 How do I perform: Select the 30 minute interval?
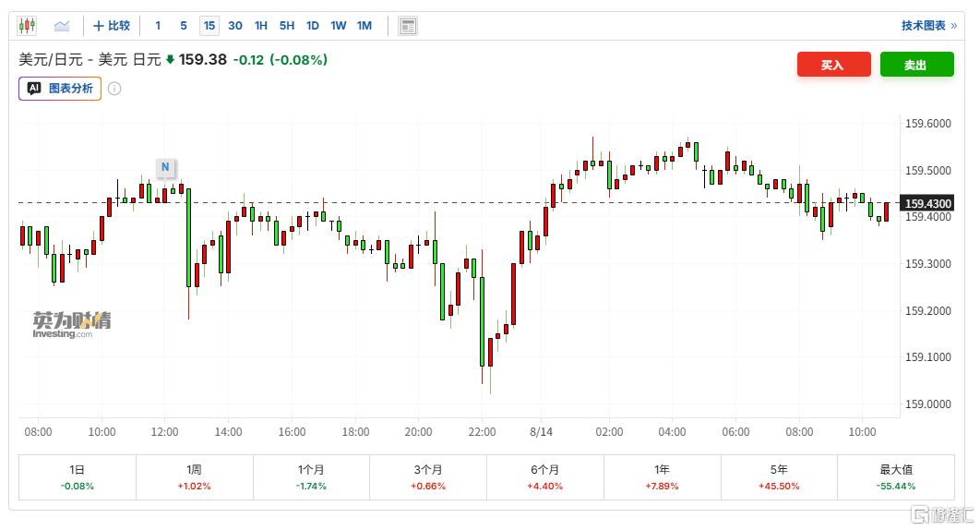click(235, 26)
